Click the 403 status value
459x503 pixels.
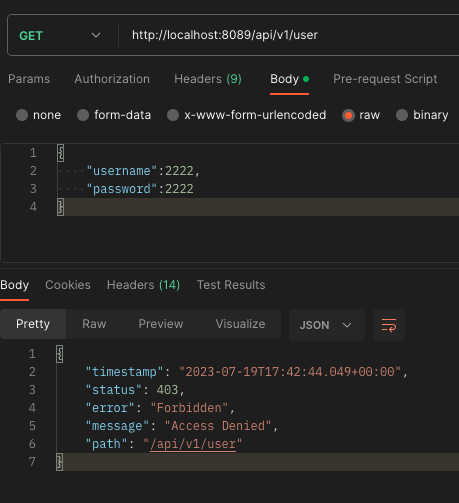tap(167, 390)
